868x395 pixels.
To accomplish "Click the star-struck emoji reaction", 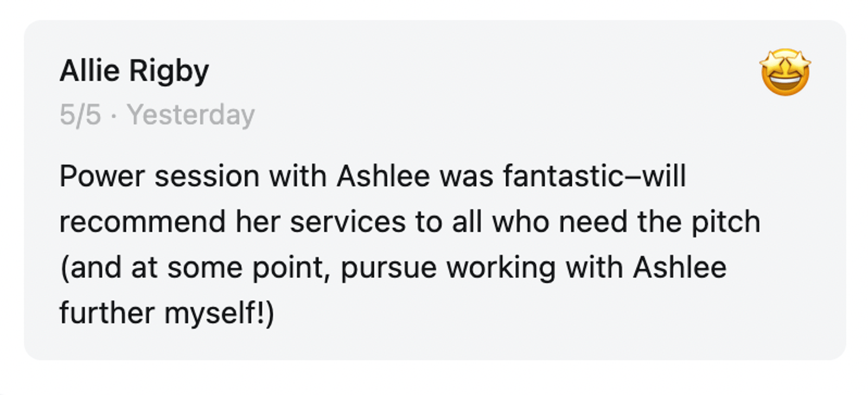I will [x=785, y=72].
